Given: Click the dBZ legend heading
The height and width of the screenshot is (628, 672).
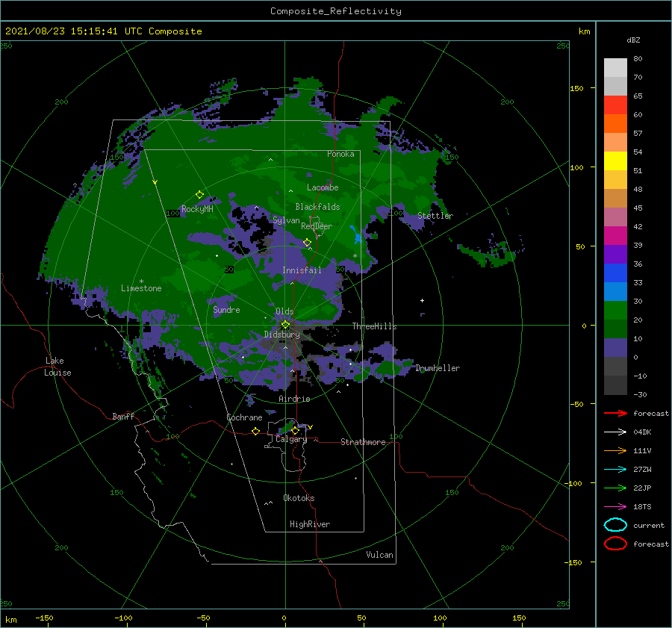Looking at the screenshot, I should click(x=633, y=40).
